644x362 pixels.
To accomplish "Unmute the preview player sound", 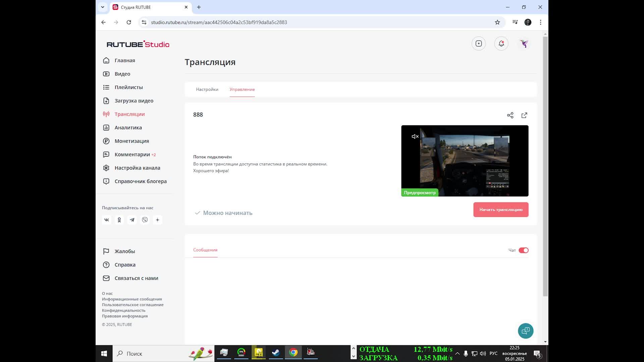I will [x=415, y=136].
